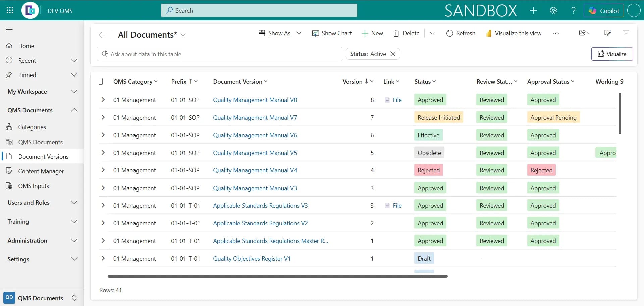Open the user account circle
Viewport: 644px width, 306px height.
coord(634,10)
